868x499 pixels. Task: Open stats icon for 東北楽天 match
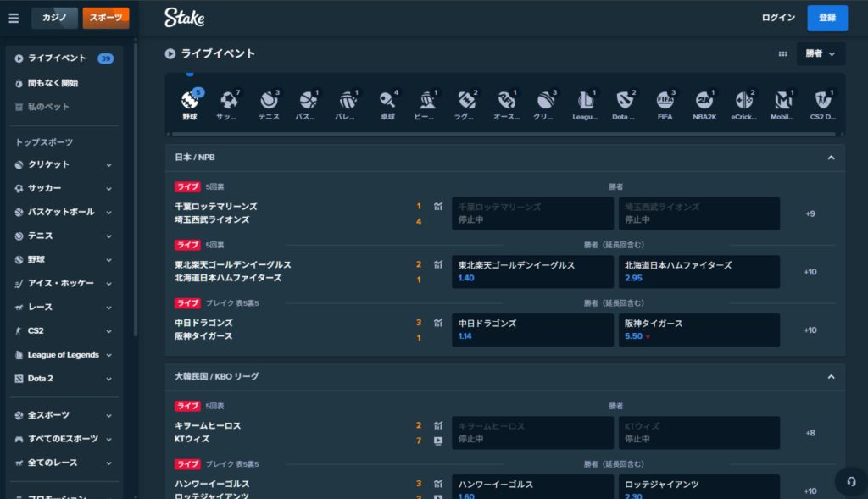click(x=438, y=264)
